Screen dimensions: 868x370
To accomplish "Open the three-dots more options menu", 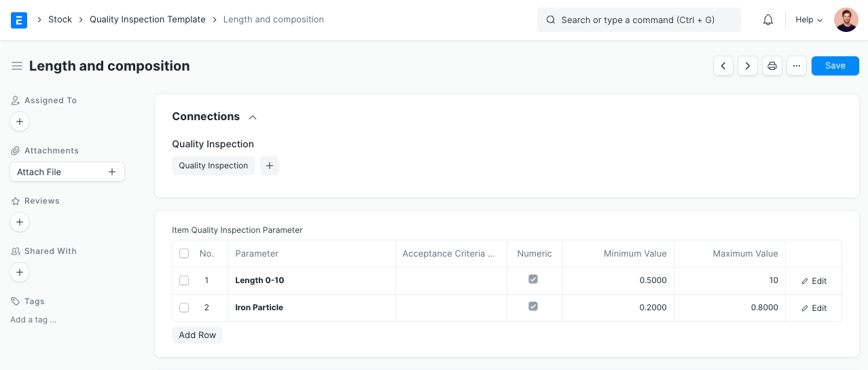I will pos(797,66).
